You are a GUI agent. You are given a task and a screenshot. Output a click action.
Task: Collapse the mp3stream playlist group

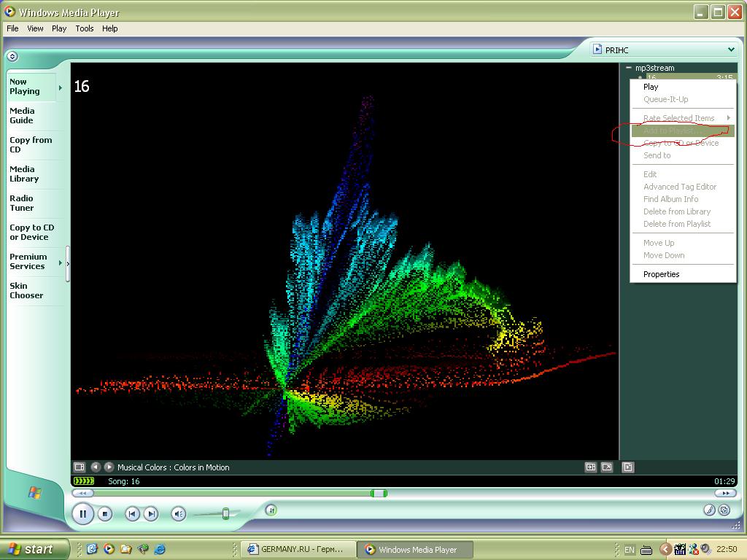tap(628, 68)
